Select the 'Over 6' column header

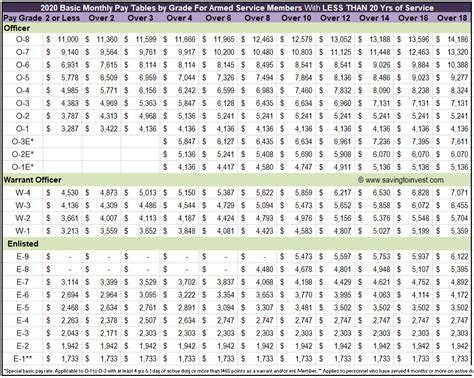point(218,18)
